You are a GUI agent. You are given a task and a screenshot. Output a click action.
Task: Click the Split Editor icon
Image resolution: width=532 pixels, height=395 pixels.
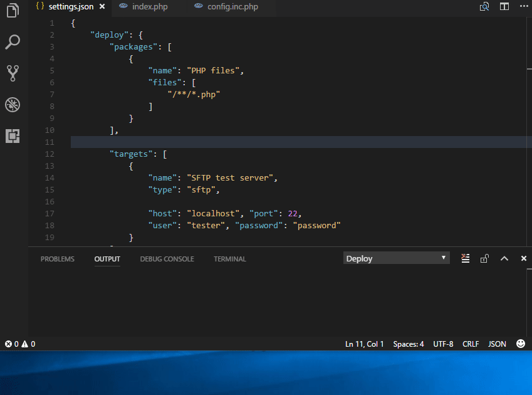coord(504,6)
